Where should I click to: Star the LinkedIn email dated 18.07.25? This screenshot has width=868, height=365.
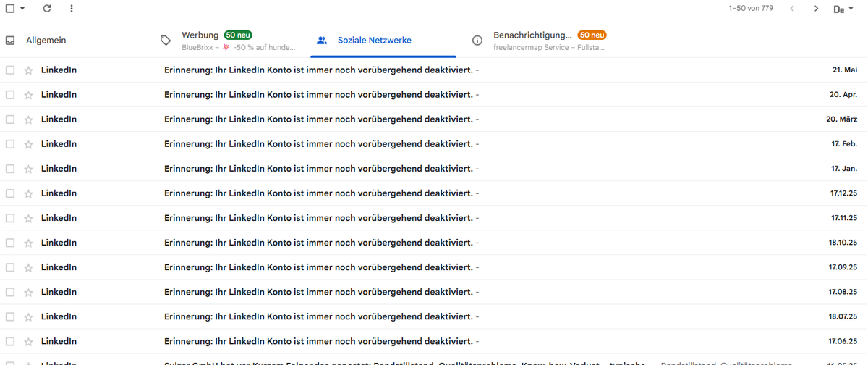point(29,316)
